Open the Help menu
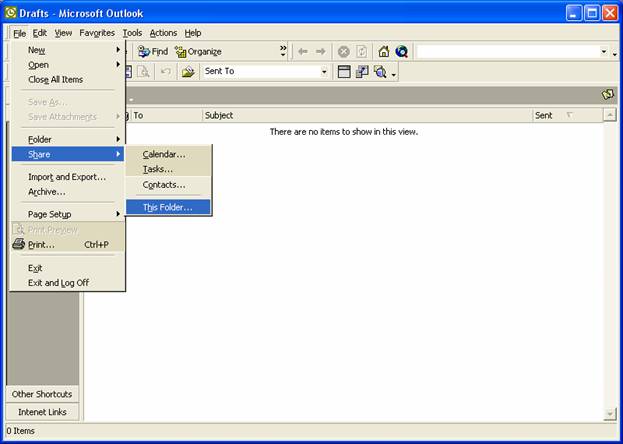623x444 pixels. 193,33
